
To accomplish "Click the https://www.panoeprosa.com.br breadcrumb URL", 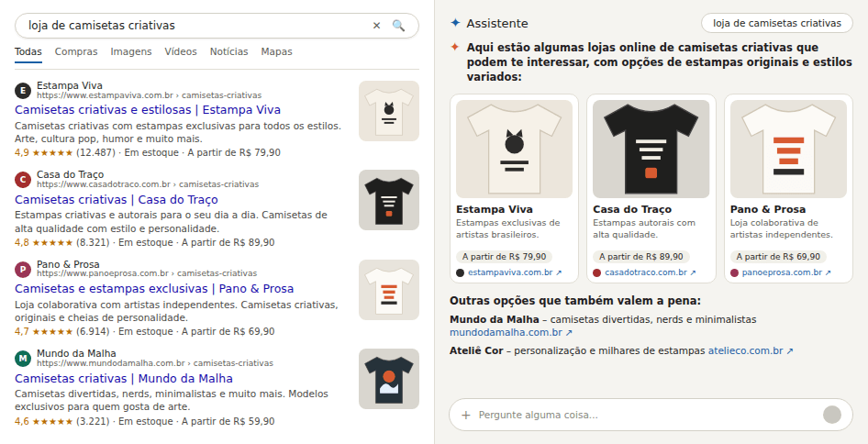I will [147, 273].
